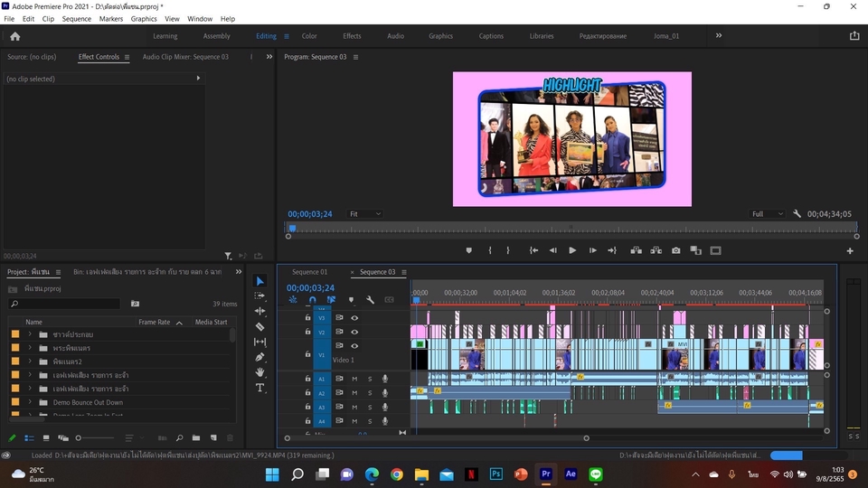
Task: Select the Pen tool
Action: (259, 357)
